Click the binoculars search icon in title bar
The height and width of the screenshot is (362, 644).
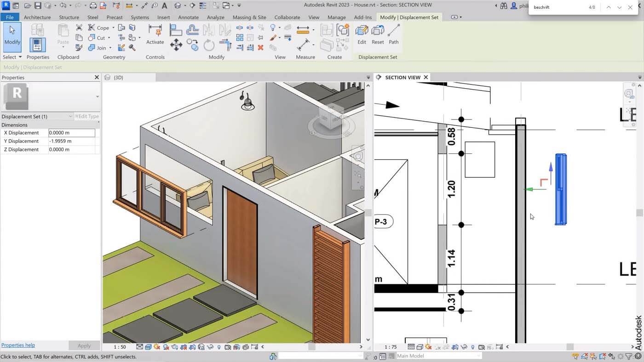pyautogui.click(x=504, y=6)
